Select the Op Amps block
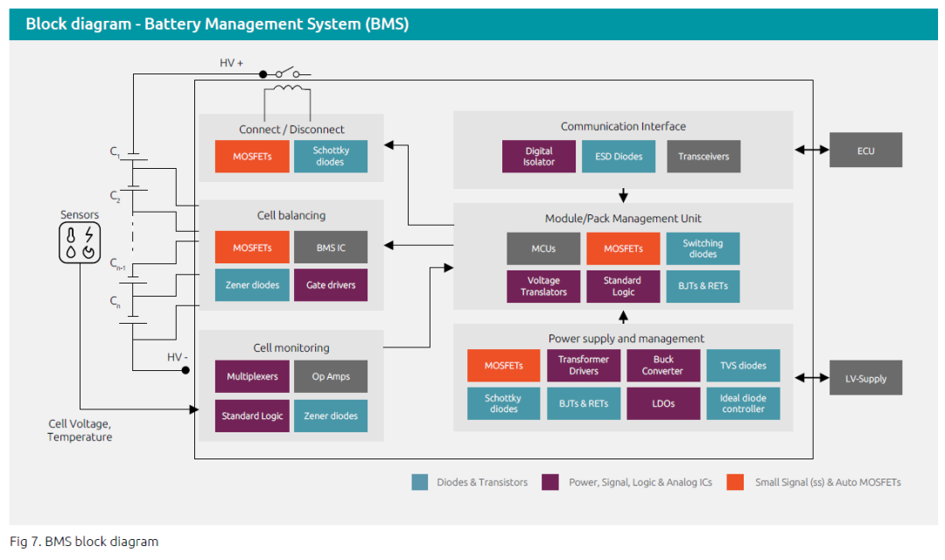Screen dimensions: 945x560 330,376
